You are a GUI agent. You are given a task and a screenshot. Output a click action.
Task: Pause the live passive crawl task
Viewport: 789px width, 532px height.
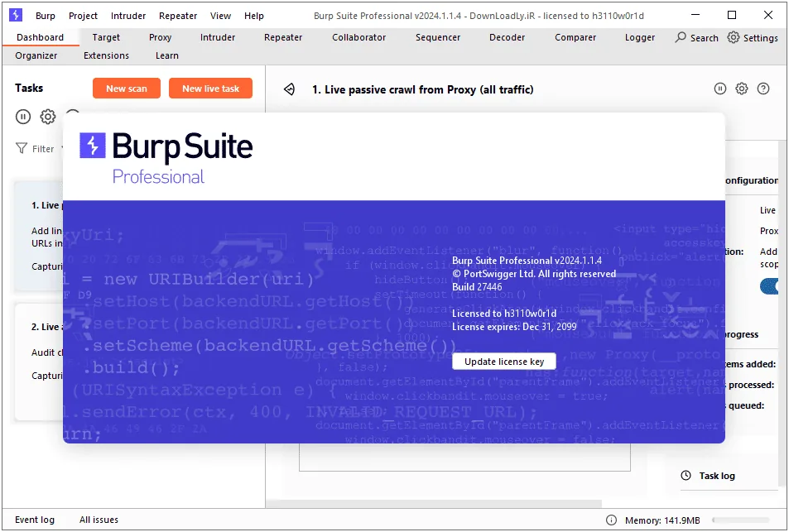pyautogui.click(x=720, y=89)
